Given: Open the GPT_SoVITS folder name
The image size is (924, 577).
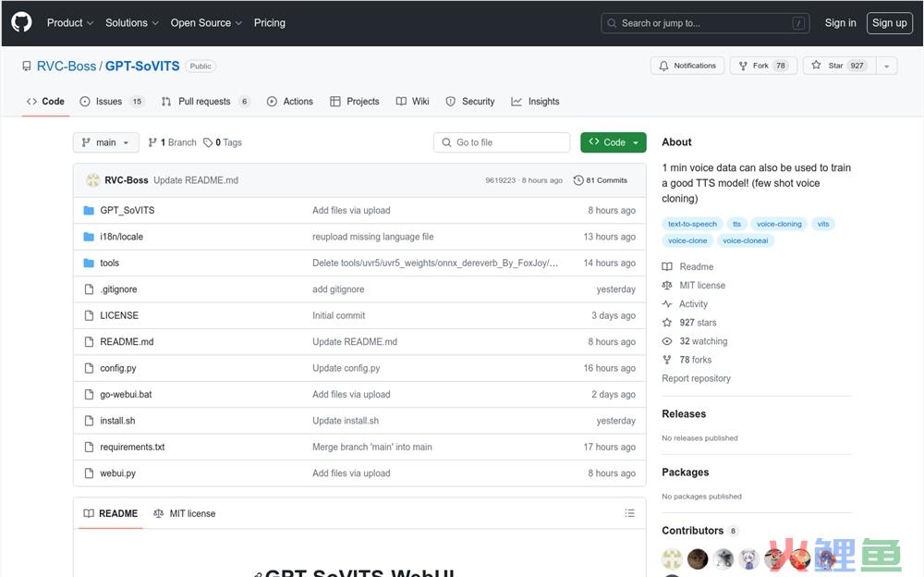Looking at the screenshot, I should click(x=128, y=210).
